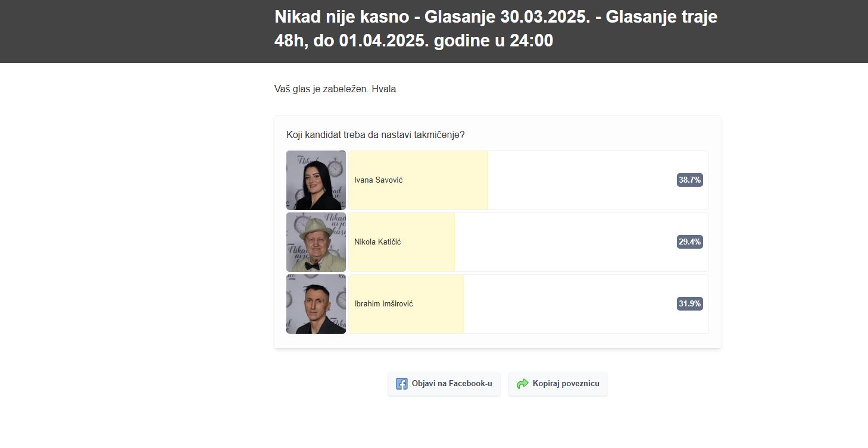Click the 29.4% percentage badge
Viewport: 868px width, 448px height.
(689, 242)
